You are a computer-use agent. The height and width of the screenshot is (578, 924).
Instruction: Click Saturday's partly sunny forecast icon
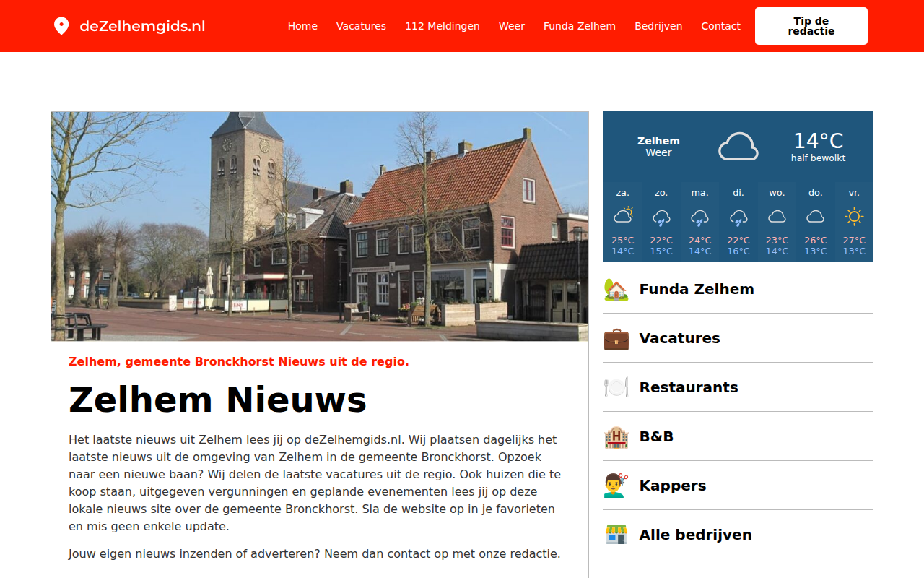(x=623, y=215)
